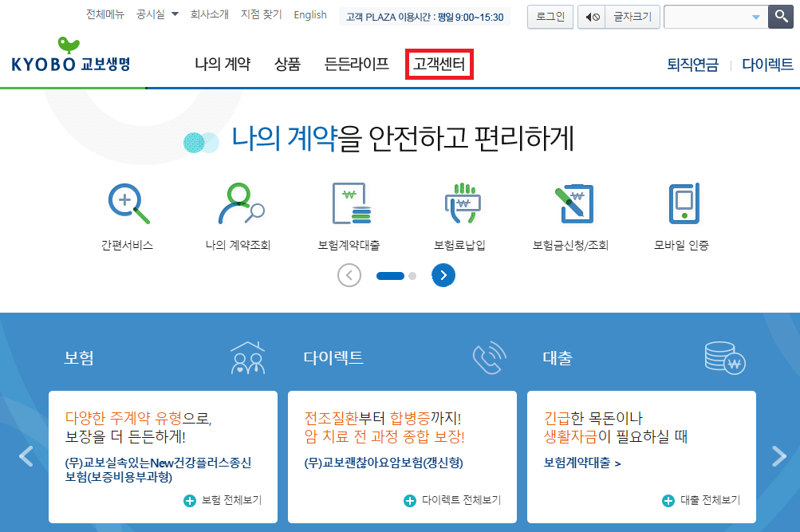Viewport: 800px width, 532px height.
Task: Open the (무)교보실속있는New건강플러스종신보험 link
Action: click(x=158, y=470)
